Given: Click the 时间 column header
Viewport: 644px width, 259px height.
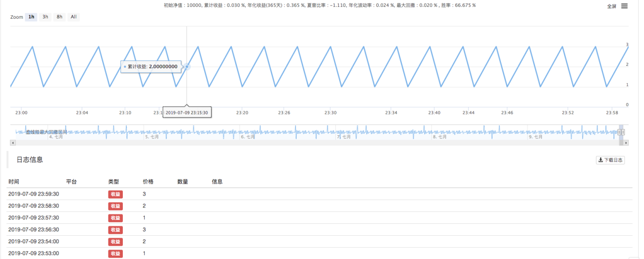Looking at the screenshot, I should tap(14, 182).
